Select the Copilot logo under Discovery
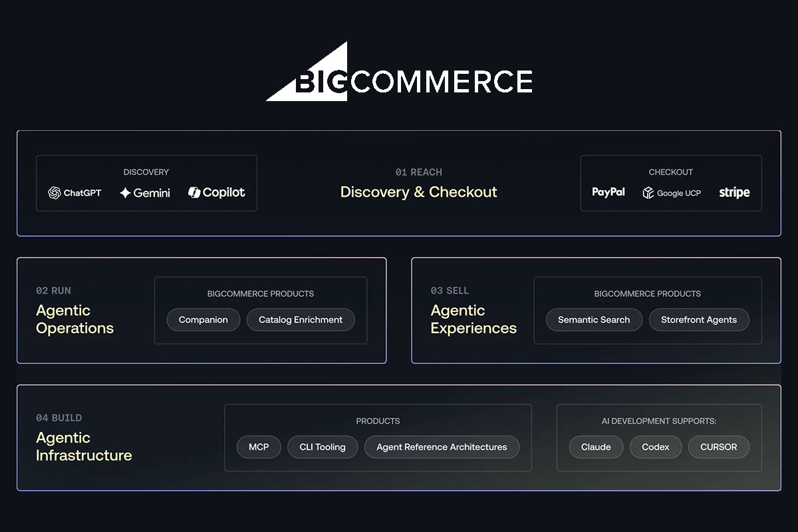Screen dimensions: 798x532 [216, 192]
